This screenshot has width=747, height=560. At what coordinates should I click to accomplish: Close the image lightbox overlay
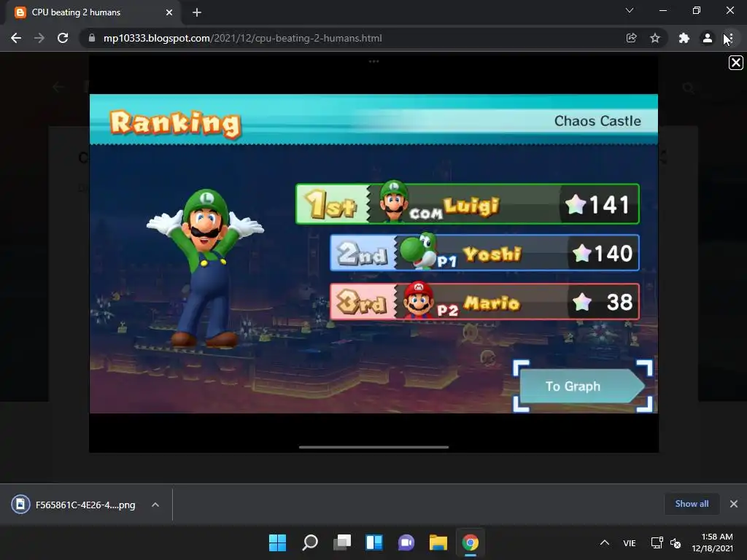pos(735,63)
